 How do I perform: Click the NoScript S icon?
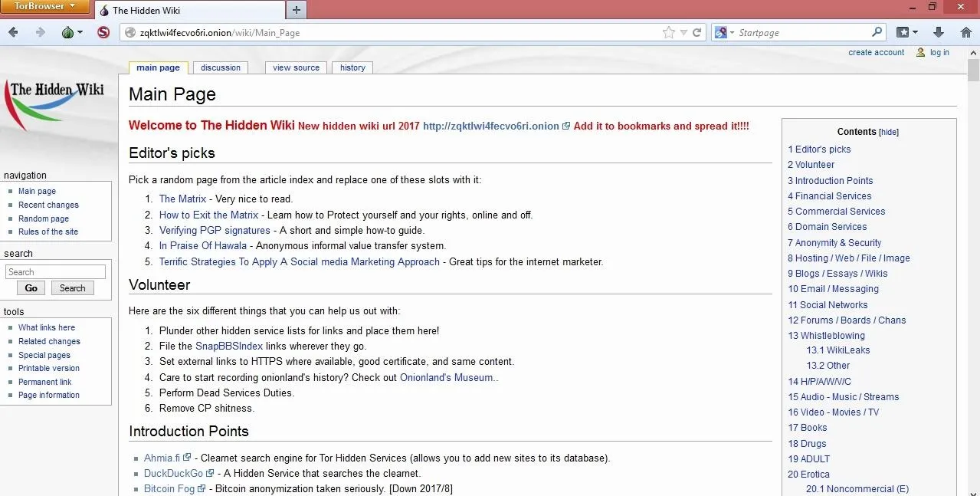pyautogui.click(x=103, y=32)
